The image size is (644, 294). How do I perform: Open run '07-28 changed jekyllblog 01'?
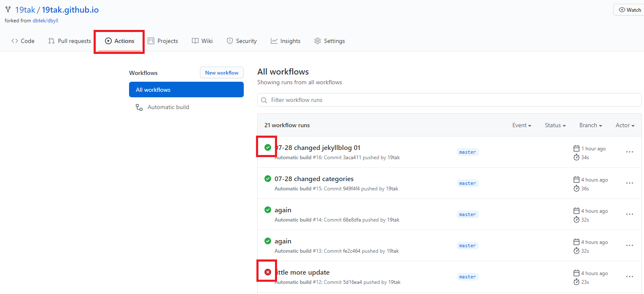click(x=318, y=147)
